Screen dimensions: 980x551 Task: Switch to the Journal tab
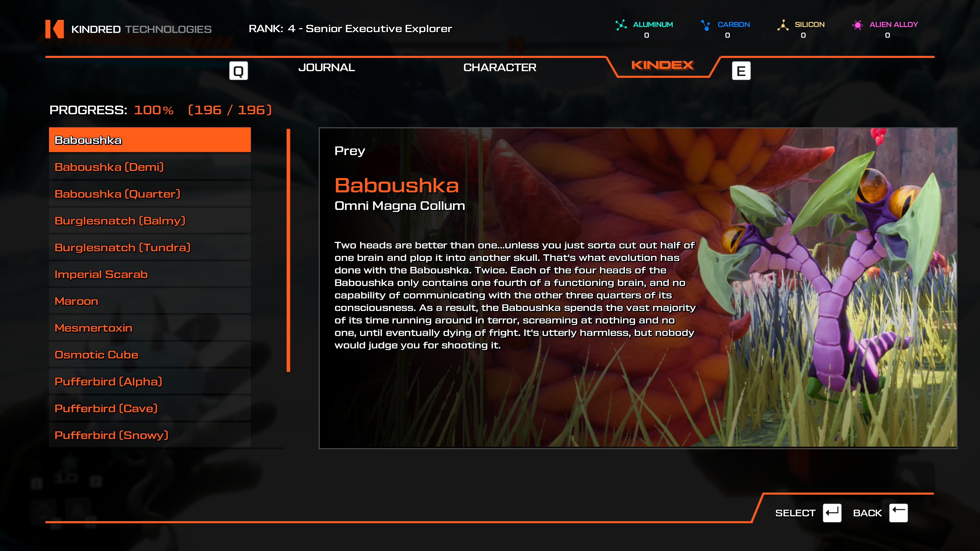pos(326,68)
